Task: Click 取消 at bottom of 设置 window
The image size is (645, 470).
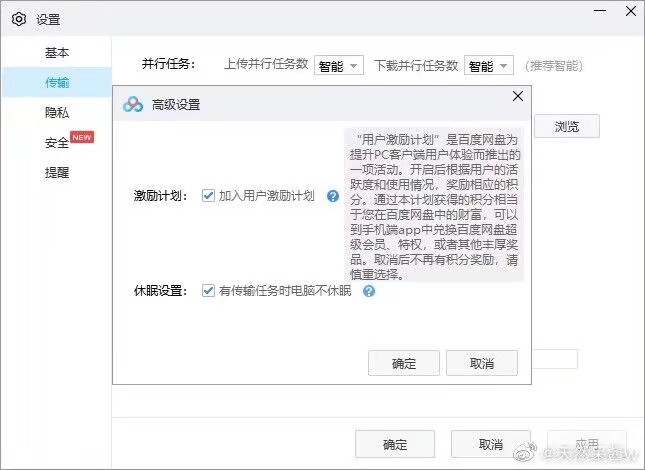Action: pyautogui.click(x=491, y=444)
